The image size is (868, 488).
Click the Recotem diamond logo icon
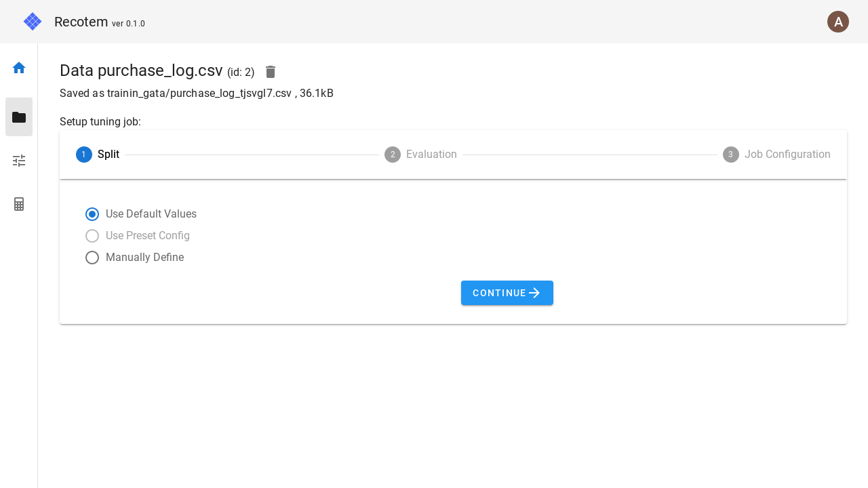coord(32,21)
